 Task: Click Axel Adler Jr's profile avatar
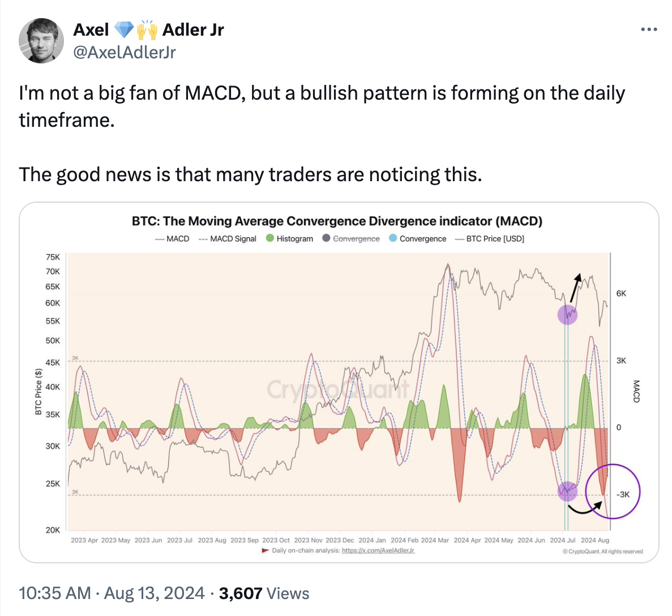click(x=41, y=41)
